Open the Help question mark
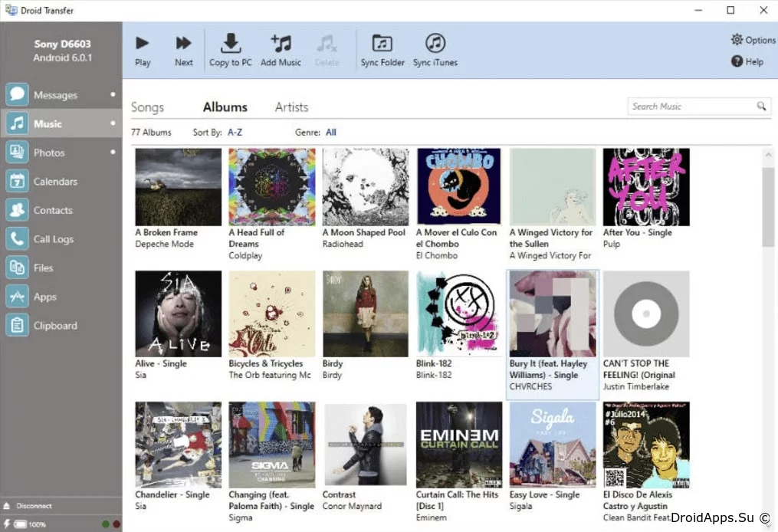This screenshot has width=778, height=532. pos(737,61)
